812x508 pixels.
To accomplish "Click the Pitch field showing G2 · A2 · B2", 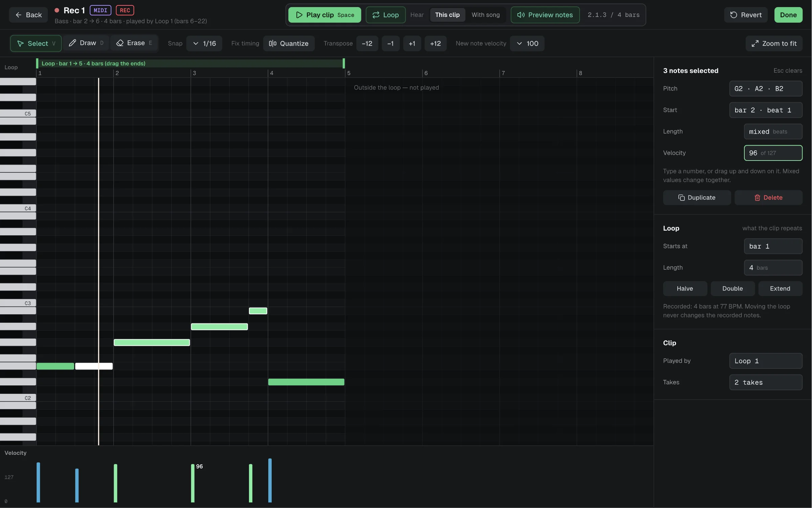I will pyautogui.click(x=766, y=89).
